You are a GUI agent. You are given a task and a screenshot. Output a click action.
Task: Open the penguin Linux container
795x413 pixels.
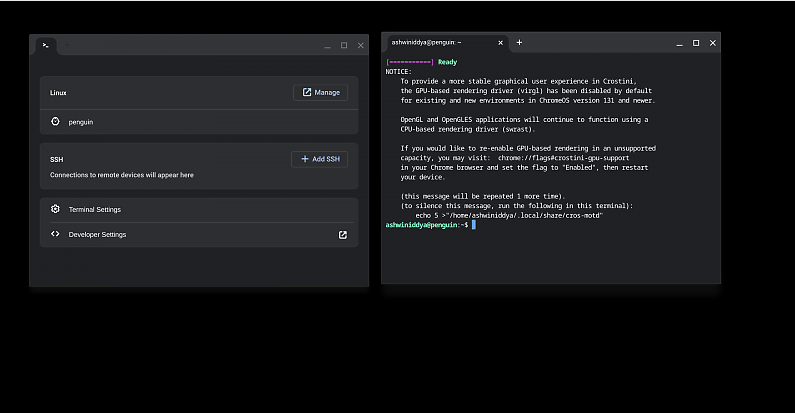coord(199,122)
